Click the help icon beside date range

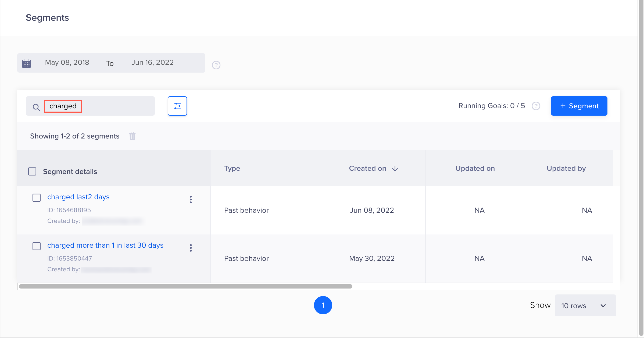pyautogui.click(x=216, y=65)
